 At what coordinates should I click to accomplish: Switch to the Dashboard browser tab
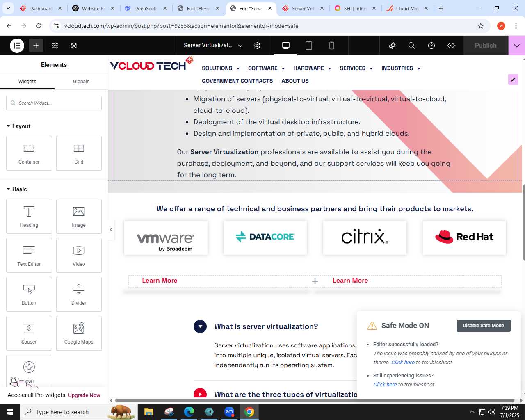click(x=41, y=8)
